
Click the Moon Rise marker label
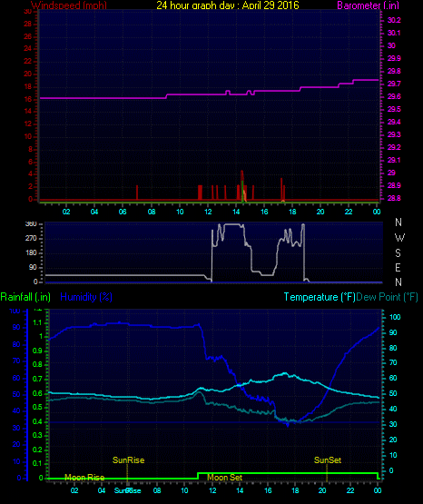84,478
